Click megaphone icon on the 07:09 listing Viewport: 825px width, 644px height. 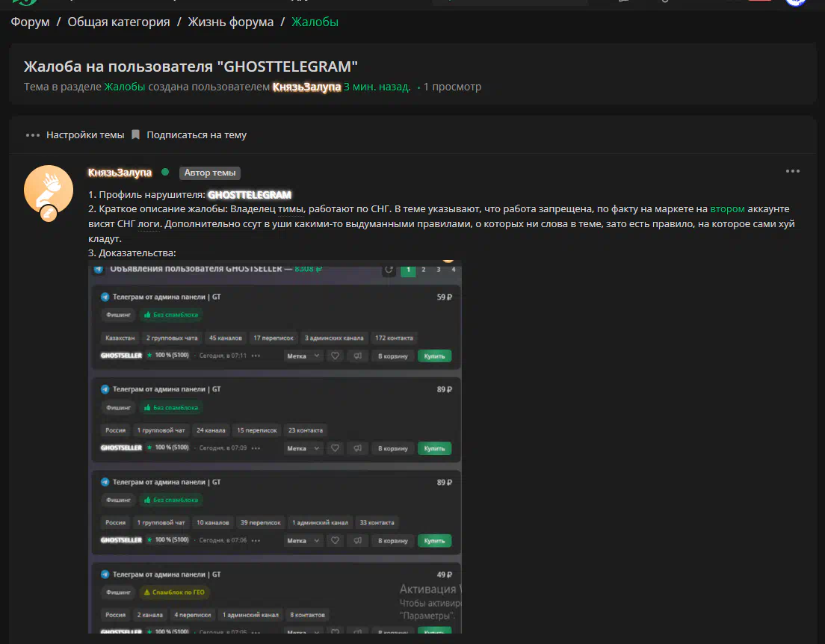(357, 448)
